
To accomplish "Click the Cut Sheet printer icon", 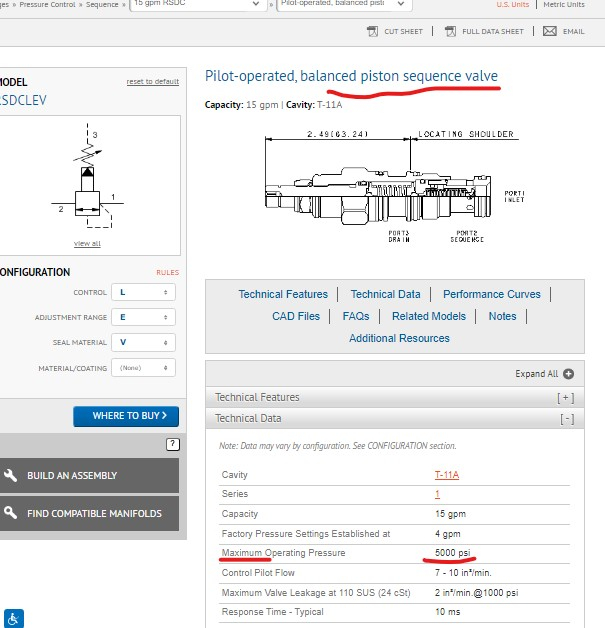I will click(x=372, y=31).
